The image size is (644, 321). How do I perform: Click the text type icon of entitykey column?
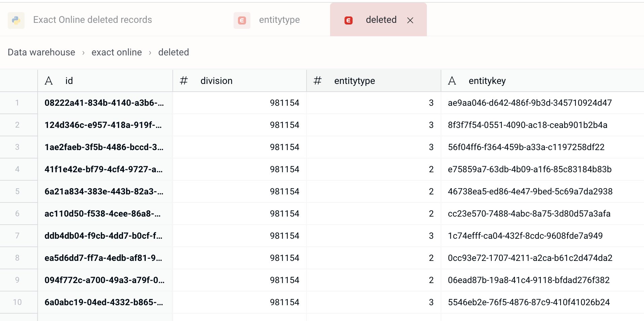(452, 81)
